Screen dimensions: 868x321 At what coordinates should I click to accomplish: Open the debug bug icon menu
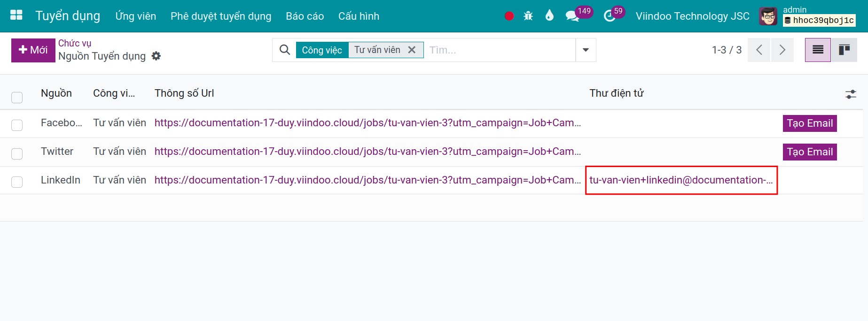pyautogui.click(x=528, y=16)
